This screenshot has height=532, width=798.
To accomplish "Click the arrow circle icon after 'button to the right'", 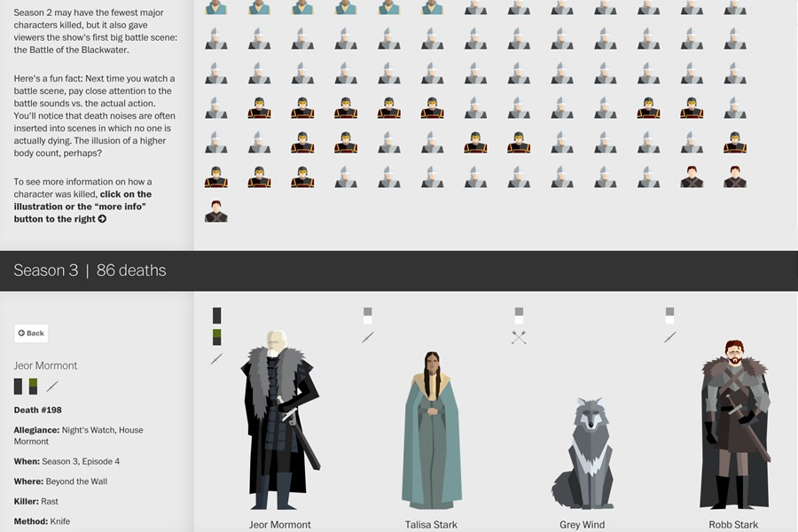I will (102, 219).
